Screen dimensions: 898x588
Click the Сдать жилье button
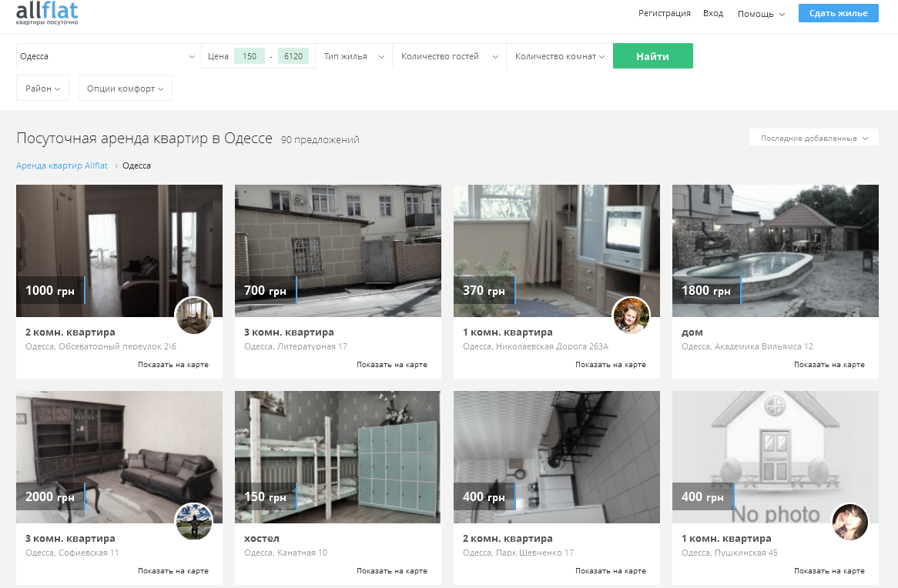click(838, 13)
